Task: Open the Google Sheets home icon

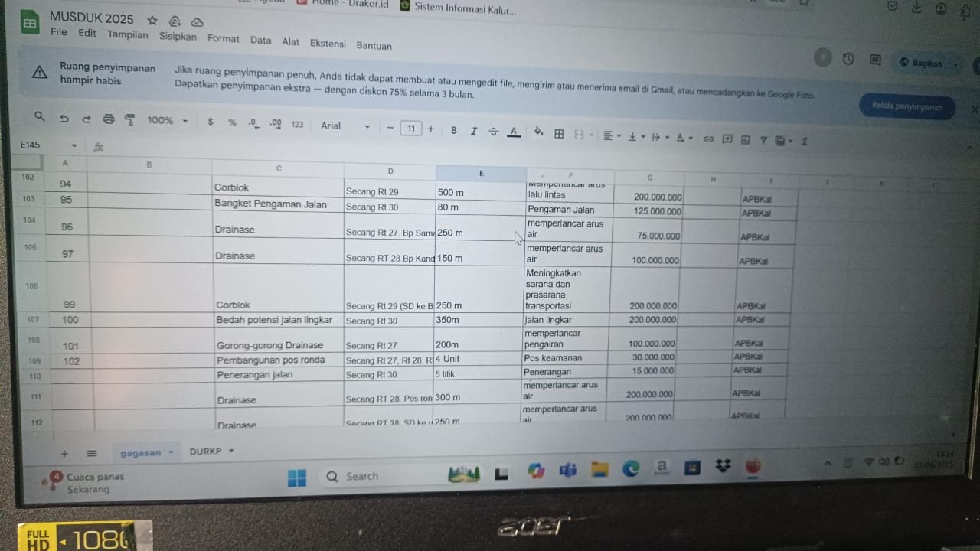Action: (x=30, y=23)
